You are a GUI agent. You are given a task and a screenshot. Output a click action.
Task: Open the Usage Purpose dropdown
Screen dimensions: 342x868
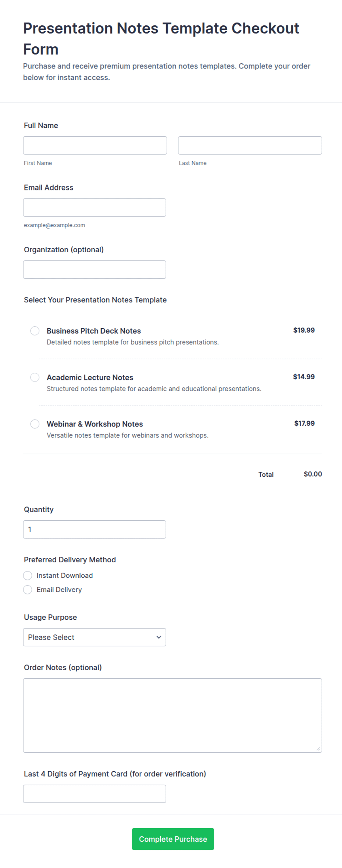coord(95,637)
